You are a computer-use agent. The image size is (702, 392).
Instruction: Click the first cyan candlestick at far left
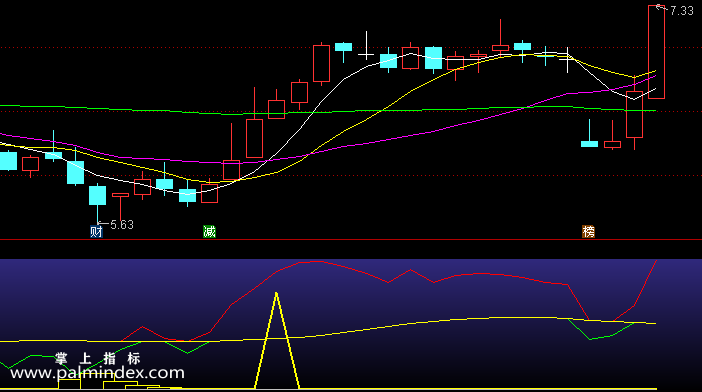pyautogui.click(x=8, y=161)
